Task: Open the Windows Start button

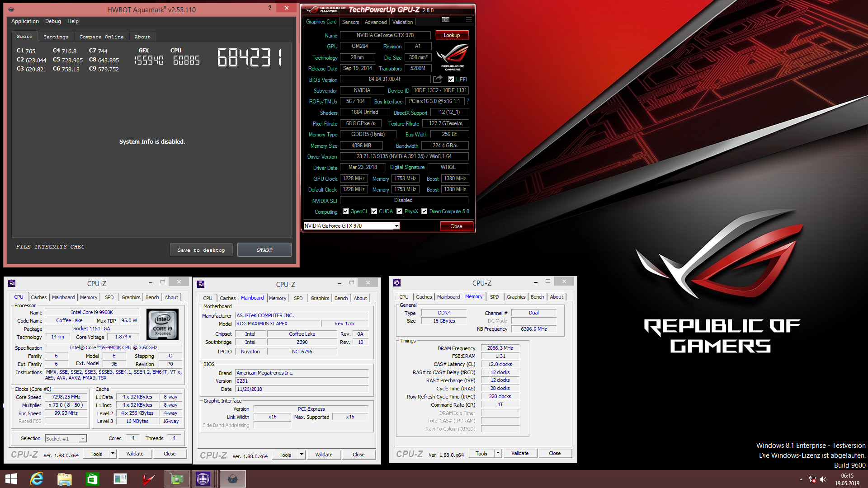Action: point(11,479)
